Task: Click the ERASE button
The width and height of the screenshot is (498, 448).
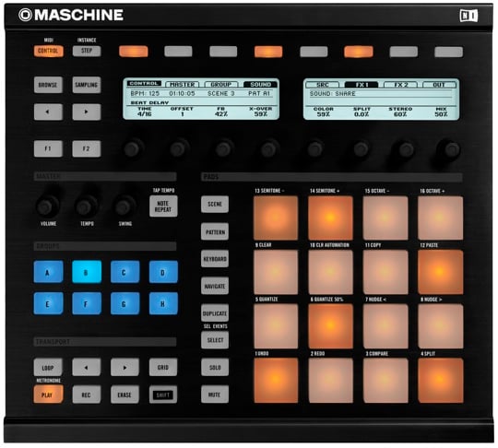Action: (x=125, y=395)
